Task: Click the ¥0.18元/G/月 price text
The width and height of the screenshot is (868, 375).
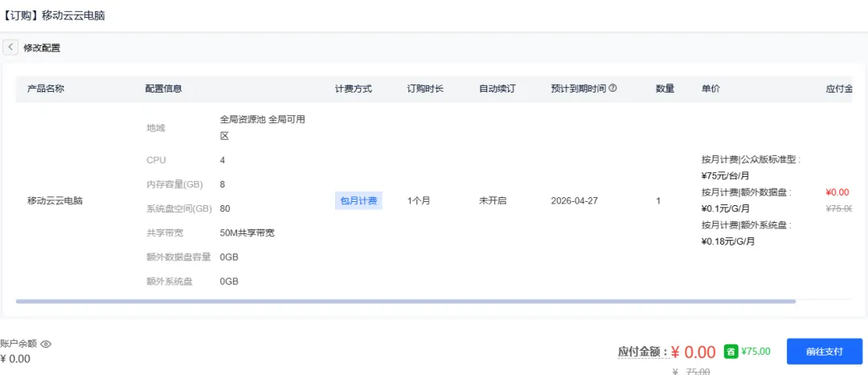Action: (728, 241)
